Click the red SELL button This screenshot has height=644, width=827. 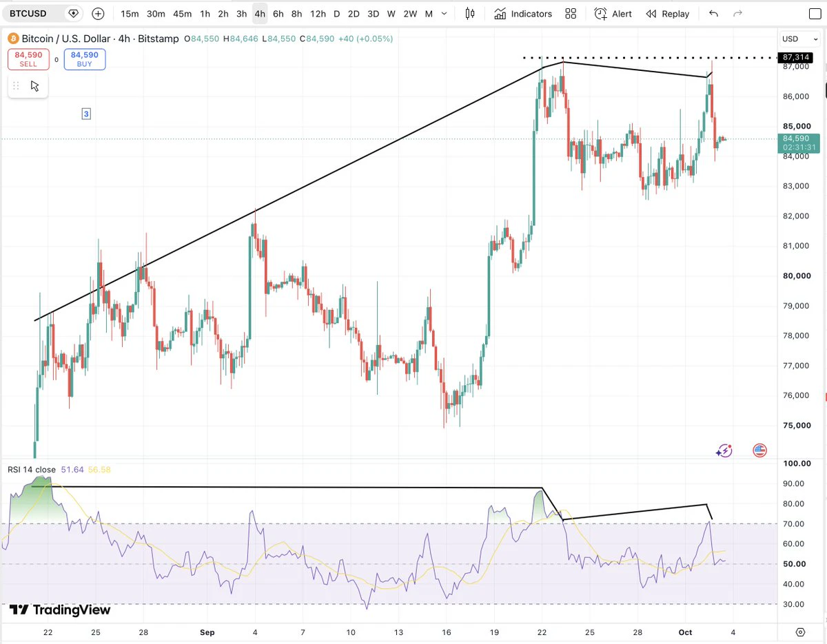[x=28, y=59]
